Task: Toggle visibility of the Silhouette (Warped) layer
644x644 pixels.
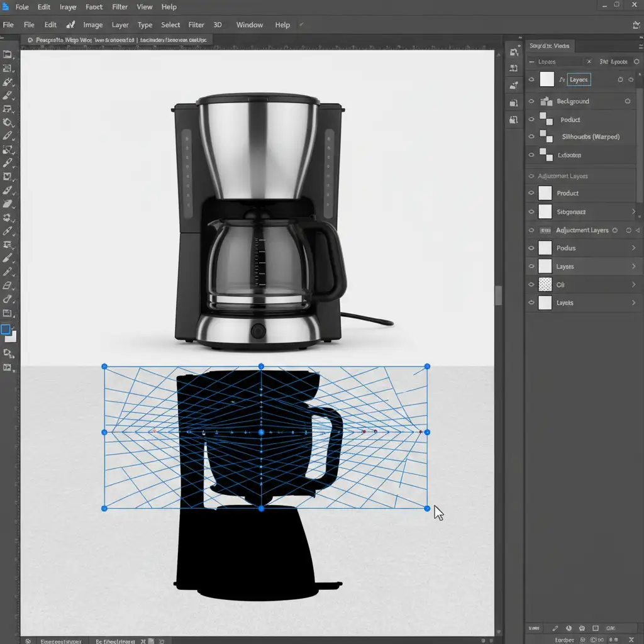Action: pyautogui.click(x=531, y=136)
